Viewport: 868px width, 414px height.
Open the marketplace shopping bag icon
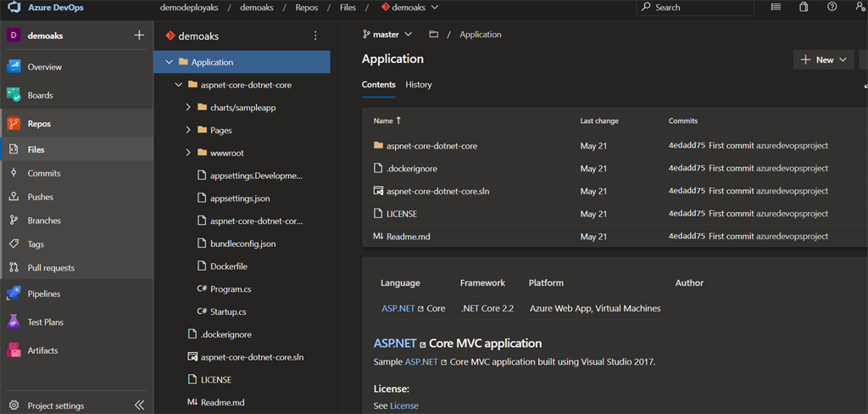(804, 7)
